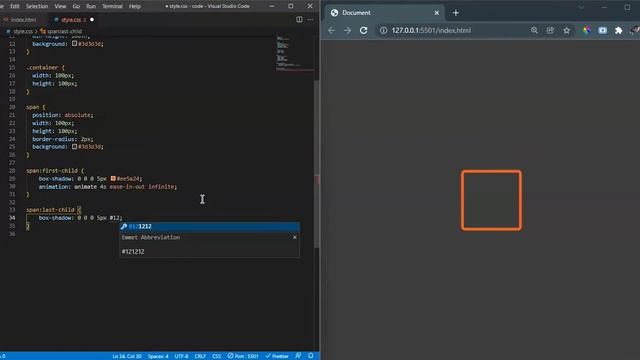
Task: Click the .container selector on line 15
Action: pos(43,67)
